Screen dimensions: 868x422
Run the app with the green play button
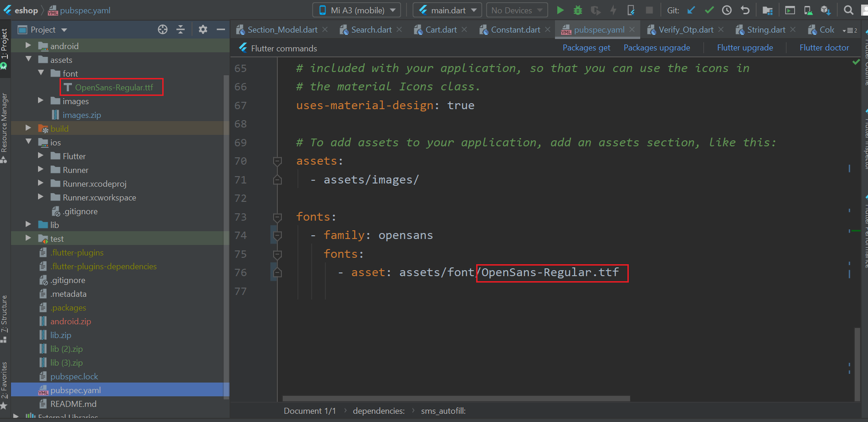coord(560,10)
